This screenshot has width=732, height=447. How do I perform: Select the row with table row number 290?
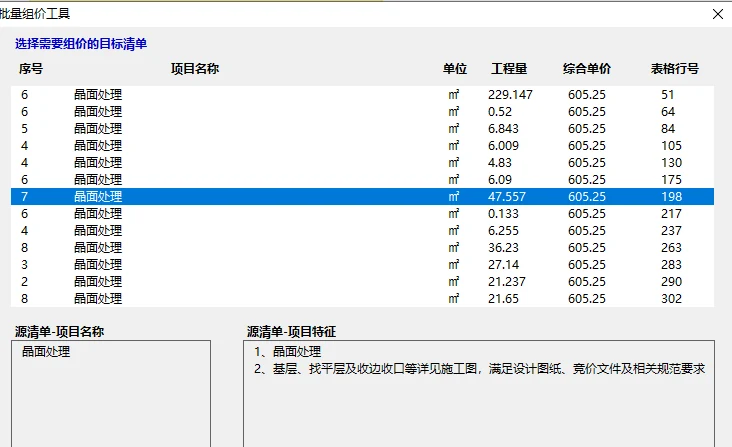(362, 281)
